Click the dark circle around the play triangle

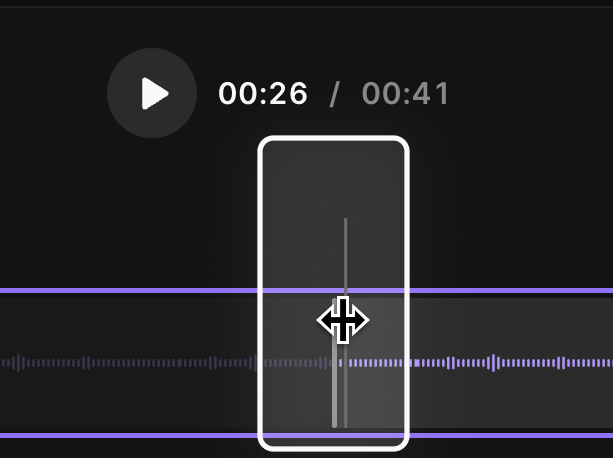pyautogui.click(x=152, y=93)
